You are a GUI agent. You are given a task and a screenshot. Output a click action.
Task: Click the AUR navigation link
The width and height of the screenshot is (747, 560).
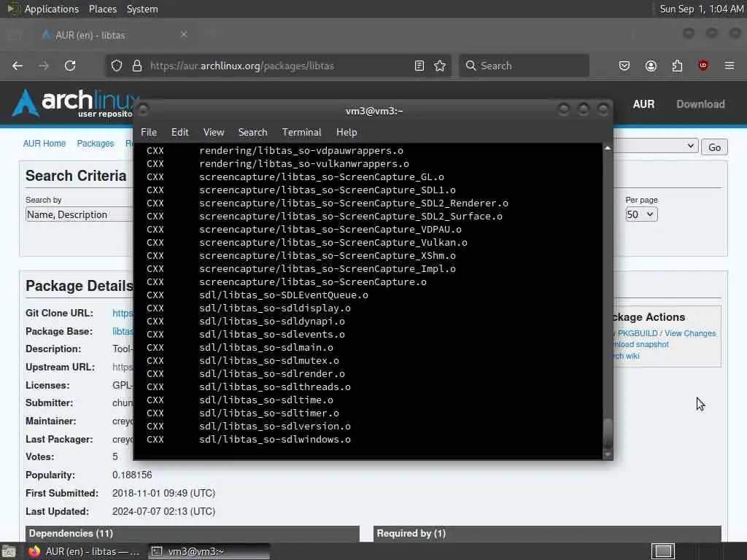(x=643, y=104)
